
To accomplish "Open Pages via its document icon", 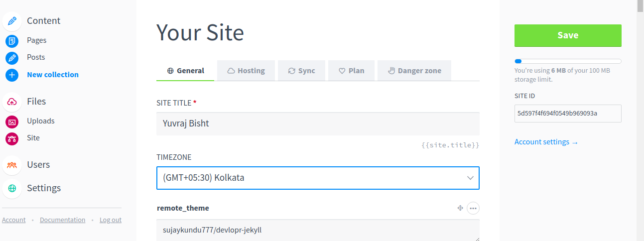I will [12, 40].
